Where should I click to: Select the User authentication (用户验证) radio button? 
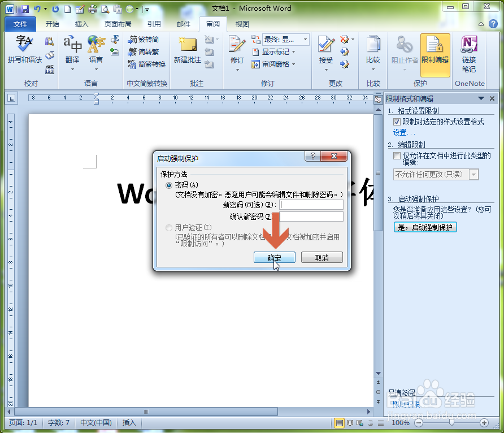169,228
